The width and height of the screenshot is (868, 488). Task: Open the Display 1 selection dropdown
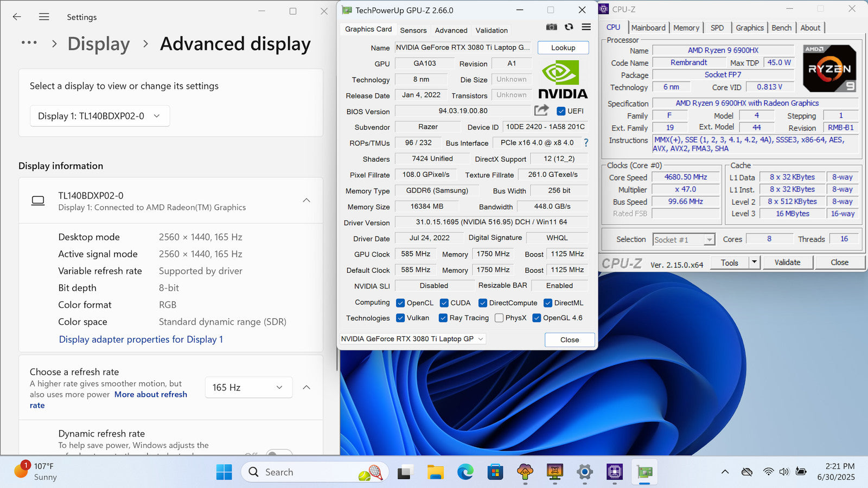click(x=99, y=116)
